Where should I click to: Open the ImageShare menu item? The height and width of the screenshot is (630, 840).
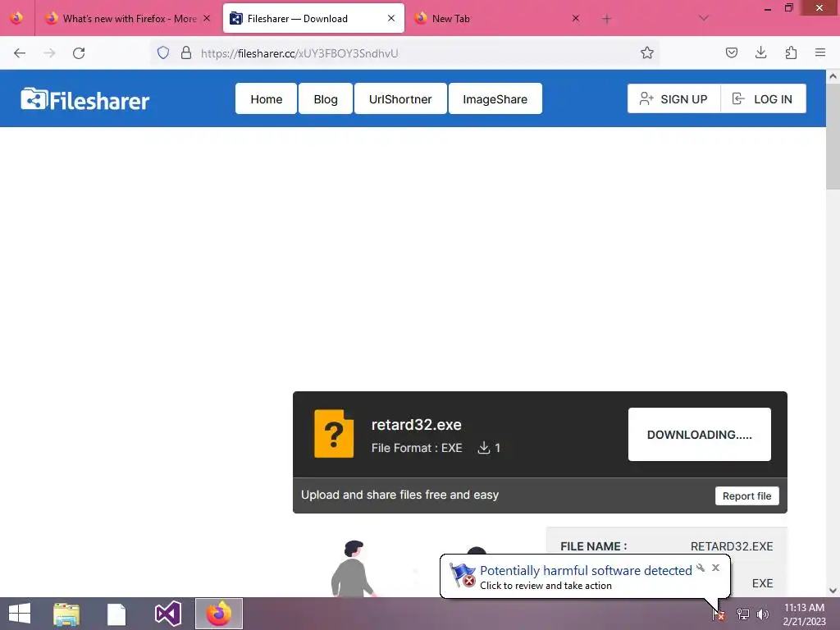[495, 99]
